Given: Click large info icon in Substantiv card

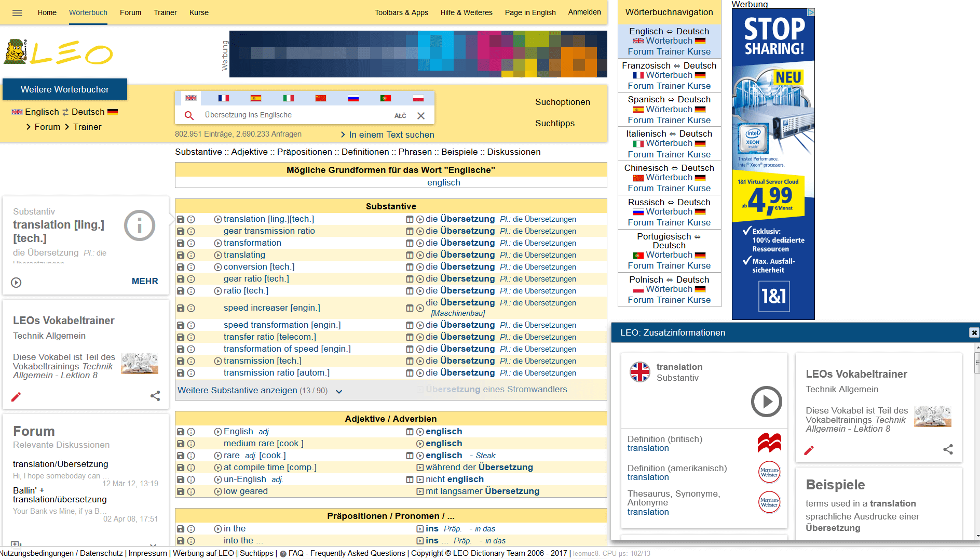Looking at the screenshot, I should pos(140,225).
